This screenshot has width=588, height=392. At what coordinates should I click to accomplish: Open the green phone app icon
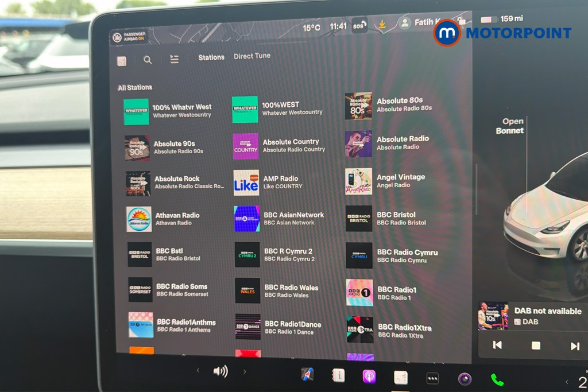(497, 380)
